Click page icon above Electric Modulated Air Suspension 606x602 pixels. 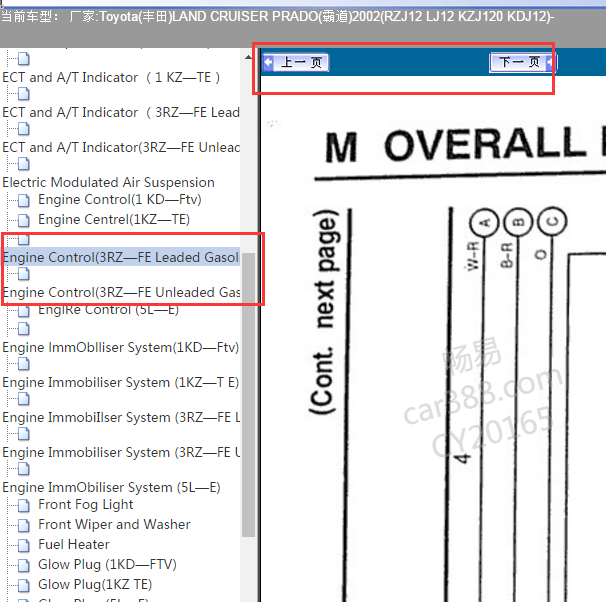pyautogui.click(x=24, y=164)
